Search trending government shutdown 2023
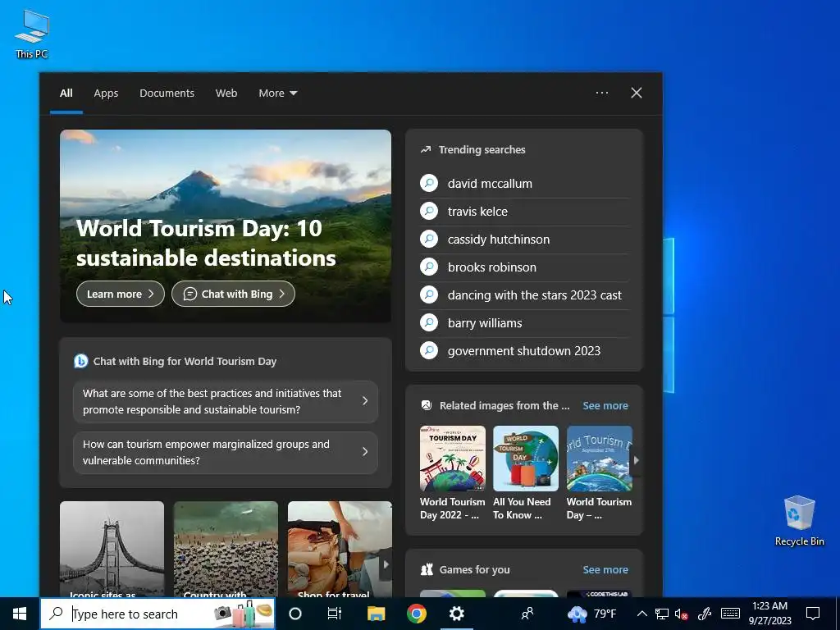The image size is (840, 630). [x=524, y=350]
